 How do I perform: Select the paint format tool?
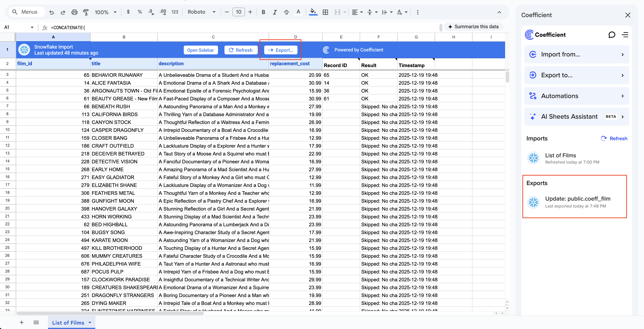[x=86, y=12]
